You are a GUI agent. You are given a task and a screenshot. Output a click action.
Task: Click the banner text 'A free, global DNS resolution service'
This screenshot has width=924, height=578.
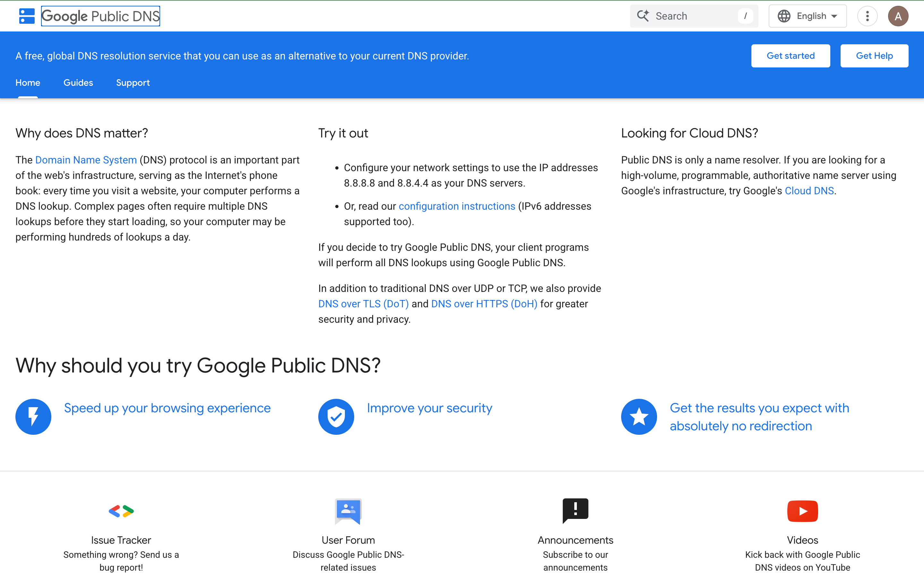coord(242,56)
